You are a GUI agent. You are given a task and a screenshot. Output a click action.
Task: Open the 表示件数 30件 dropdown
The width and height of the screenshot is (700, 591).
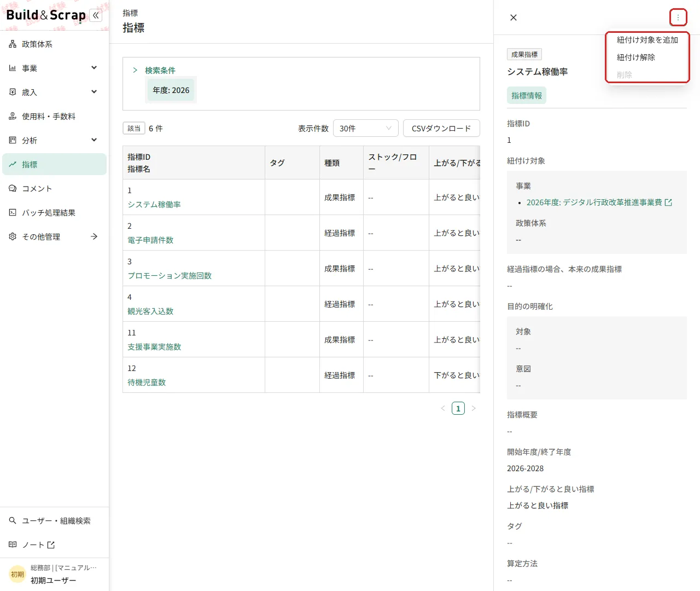[365, 128]
